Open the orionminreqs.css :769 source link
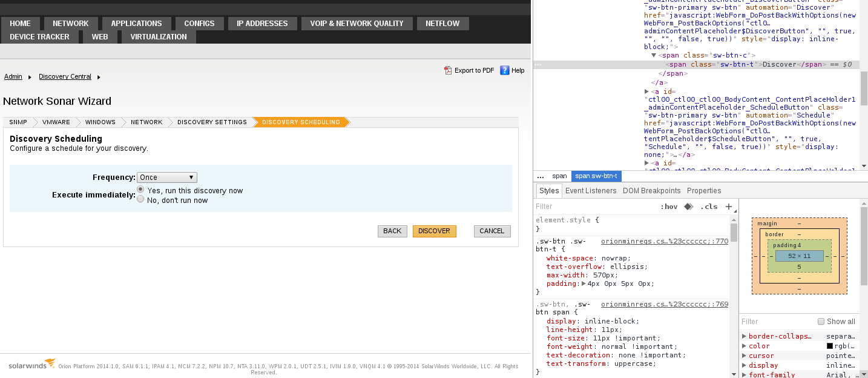Viewport: 868px width, 378px height. tap(665, 304)
